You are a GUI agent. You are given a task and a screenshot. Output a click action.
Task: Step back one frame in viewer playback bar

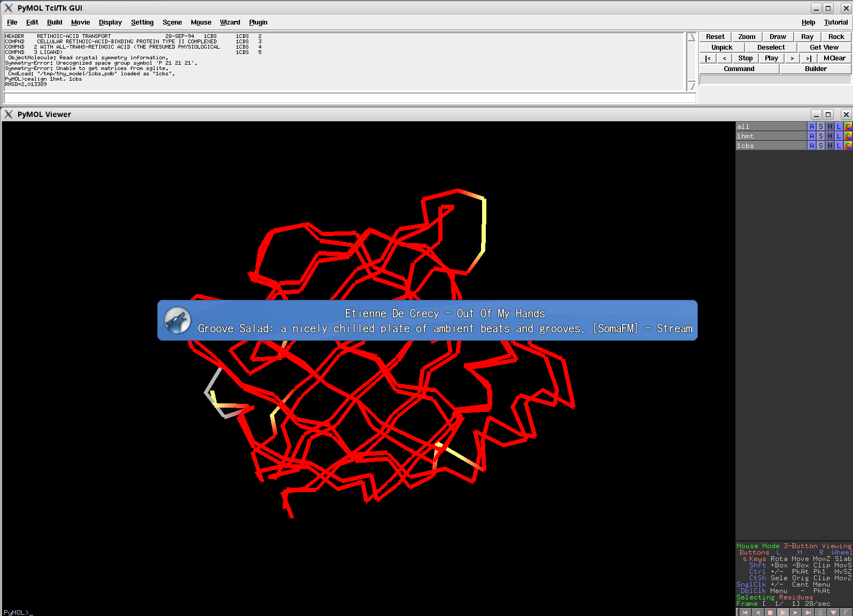click(757, 612)
